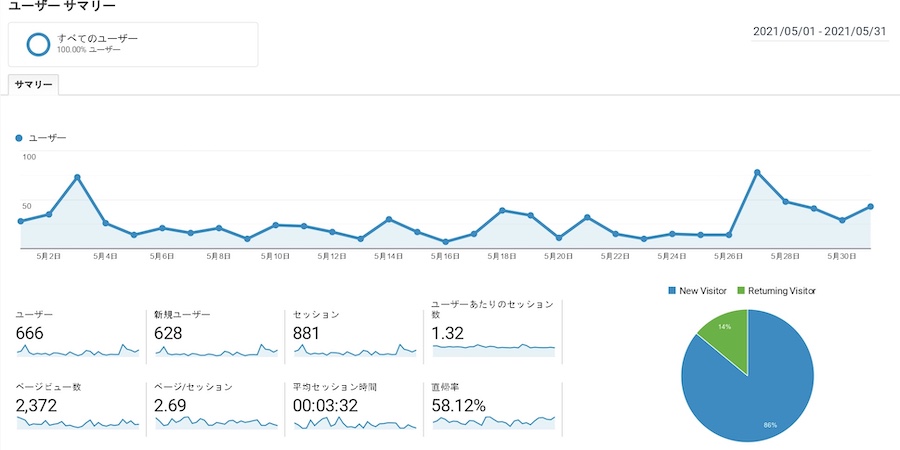Click the 新規ユーザー sparkline under 628
The width and height of the screenshot is (900, 450).
click(x=216, y=351)
